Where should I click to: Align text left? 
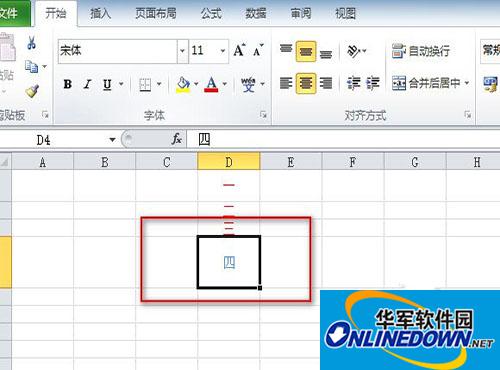pyautogui.click(x=286, y=83)
